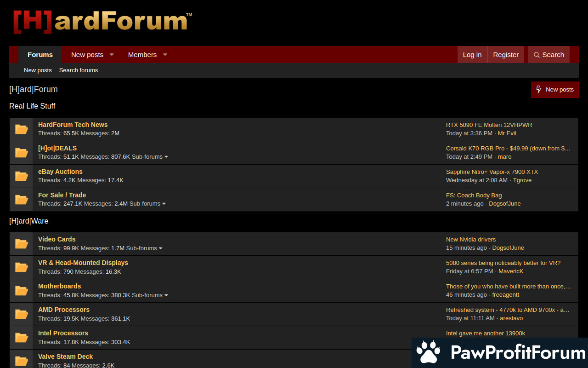Open 5080 series better for VR thread

tap(503, 263)
